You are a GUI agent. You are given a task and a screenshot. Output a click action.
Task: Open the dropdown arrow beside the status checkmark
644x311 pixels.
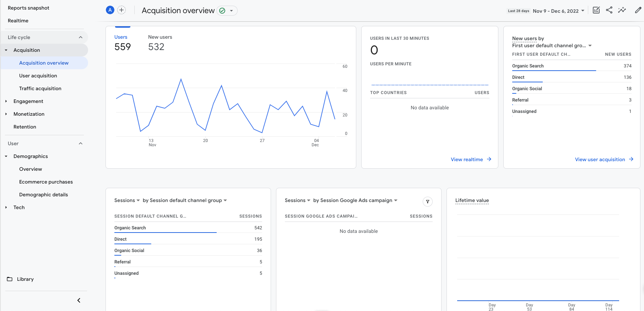(232, 11)
